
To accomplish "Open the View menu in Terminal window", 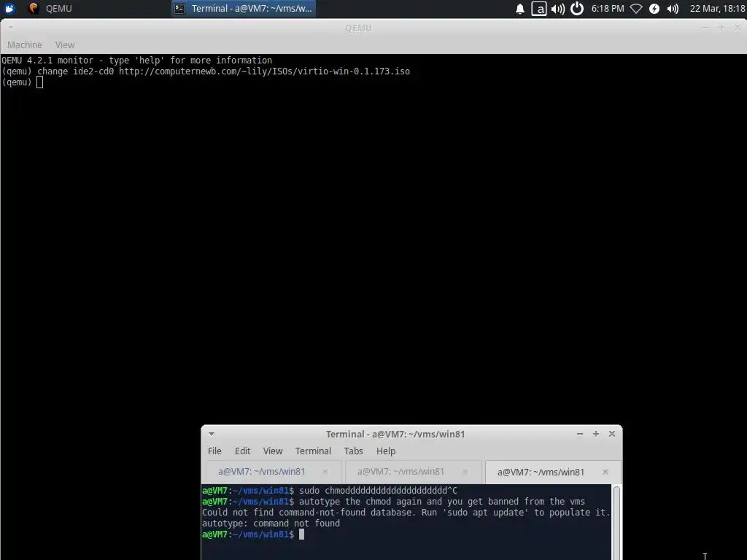I will coord(273,451).
